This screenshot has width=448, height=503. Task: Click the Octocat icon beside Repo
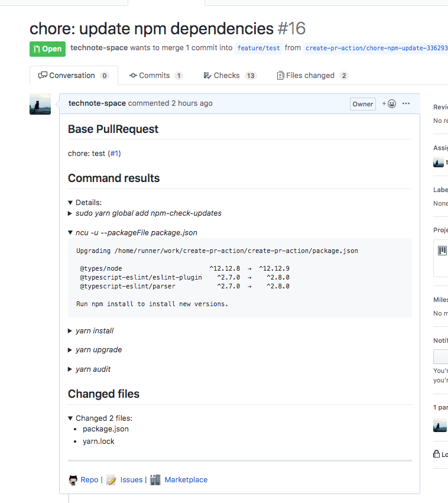(73, 480)
